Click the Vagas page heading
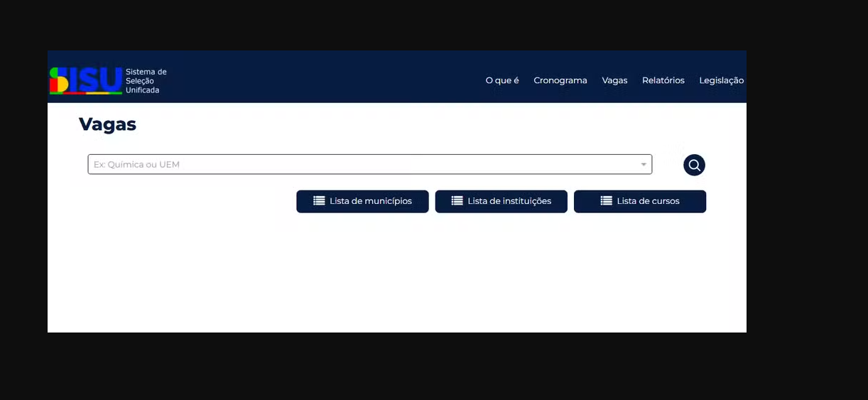The width and height of the screenshot is (868, 400). (x=107, y=124)
